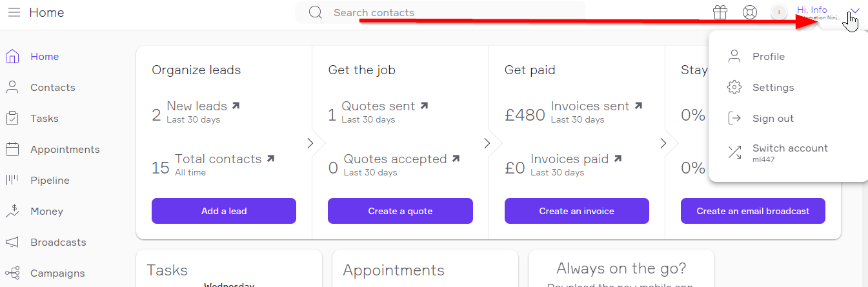The image size is (868, 287).
Task: Click the Tasks clipboard icon in sidebar
Action: coord(12,119)
